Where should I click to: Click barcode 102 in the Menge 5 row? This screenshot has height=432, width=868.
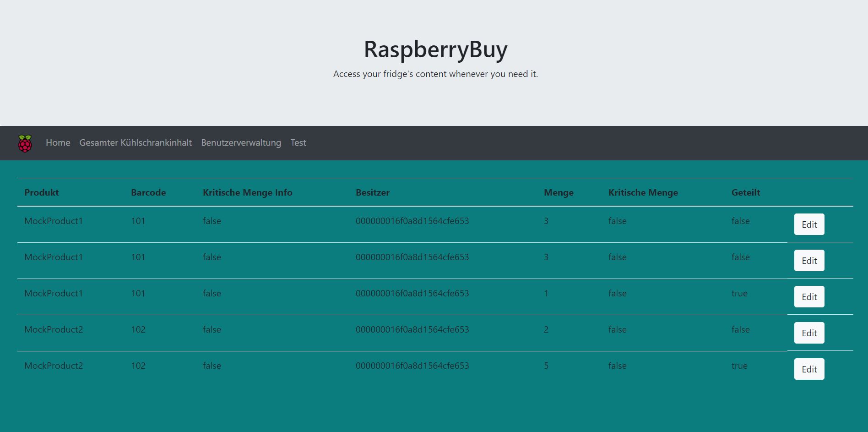click(x=138, y=366)
